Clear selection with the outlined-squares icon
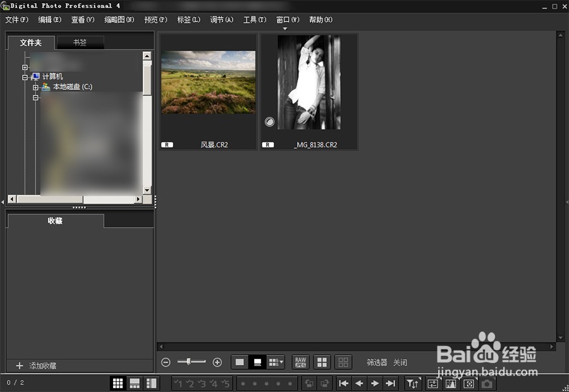This screenshot has height=392, width=569. click(343, 362)
